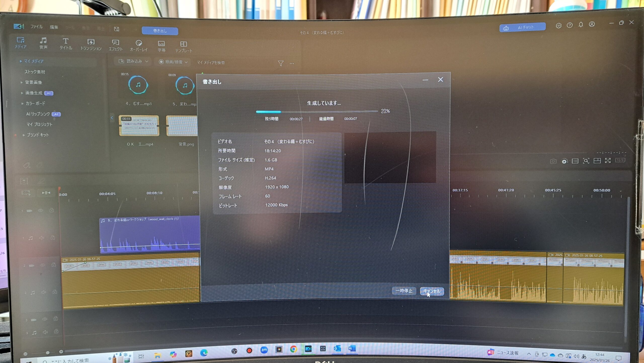Viewport: 644px width, 363px height.
Task: Open the エフェクト (Effect) room
Action: tap(115, 45)
